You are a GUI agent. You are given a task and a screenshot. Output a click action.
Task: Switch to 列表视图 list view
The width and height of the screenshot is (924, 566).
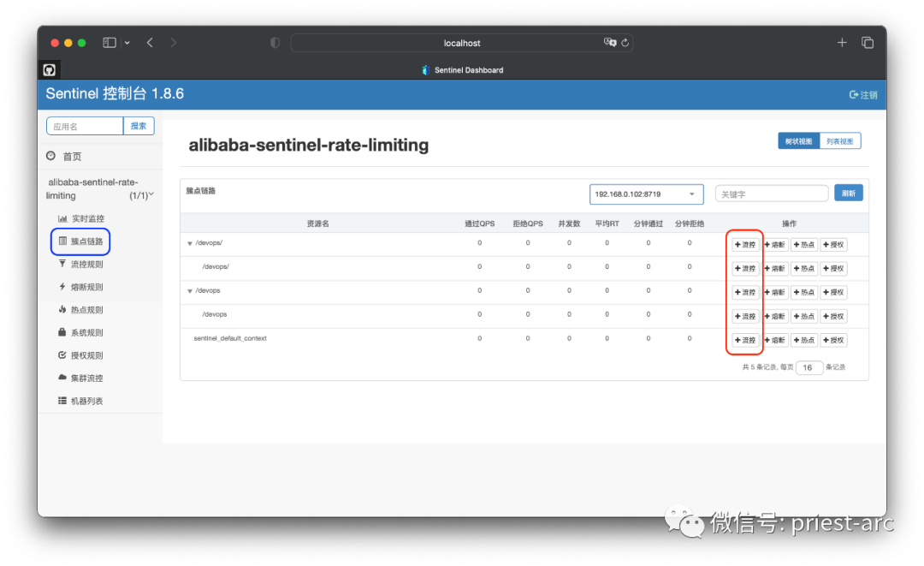point(840,141)
